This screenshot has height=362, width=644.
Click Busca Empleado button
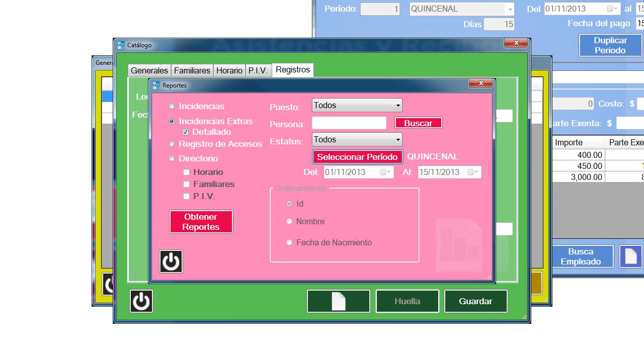[x=581, y=256]
